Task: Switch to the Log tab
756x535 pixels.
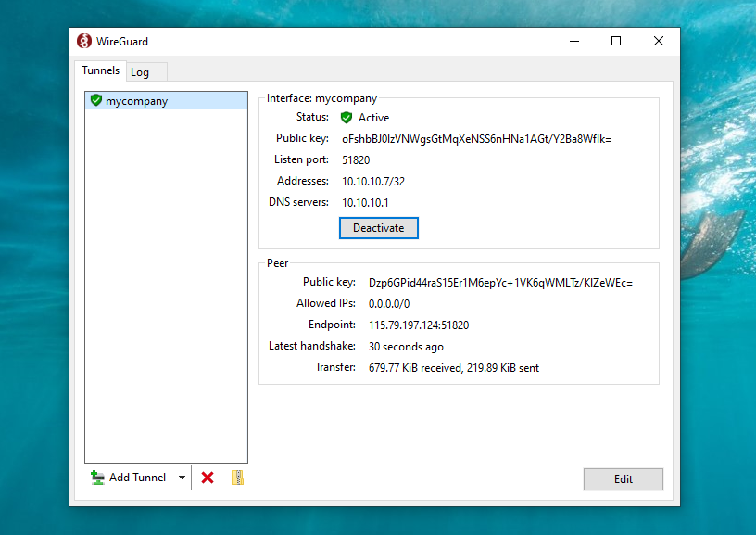Action: [146, 72]
